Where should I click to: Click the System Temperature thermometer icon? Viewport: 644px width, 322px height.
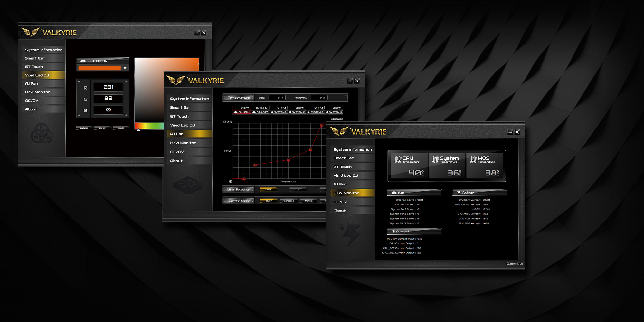pos(436,159)
